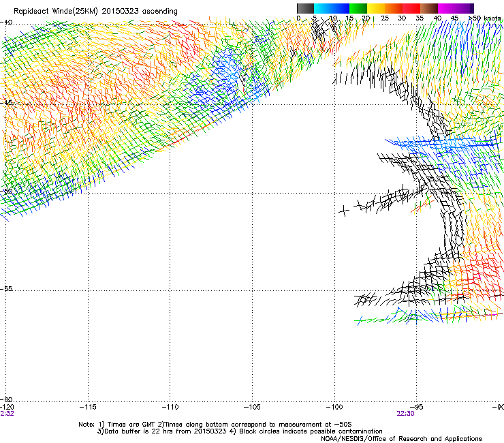504x443 pixels.
Task: Click the gray 0-5 knots legend swatch
Action: 305,8
